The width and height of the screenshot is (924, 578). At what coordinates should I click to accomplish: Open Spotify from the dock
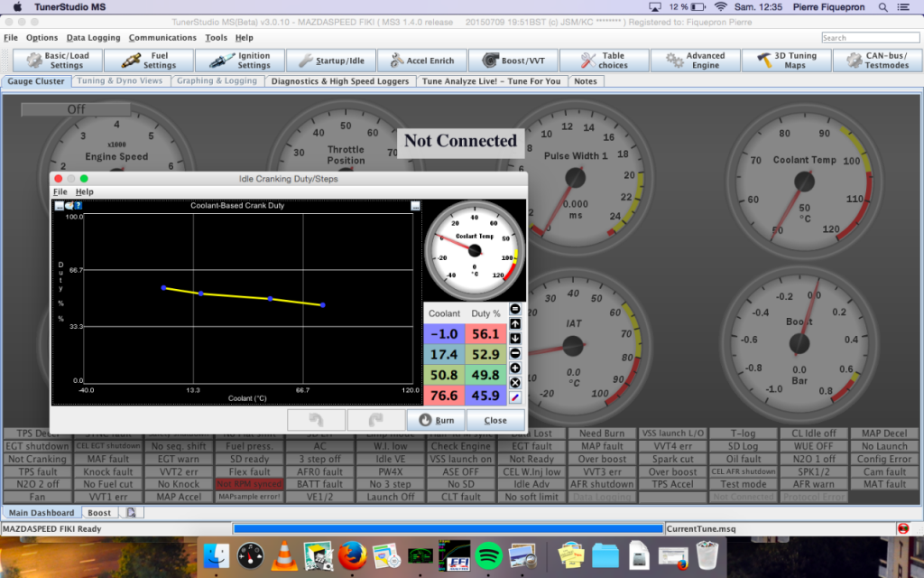(x=488, y=555)
